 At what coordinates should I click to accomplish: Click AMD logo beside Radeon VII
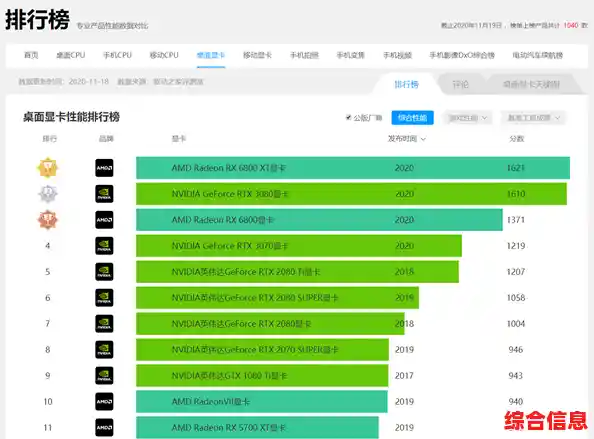click(104, 402)
